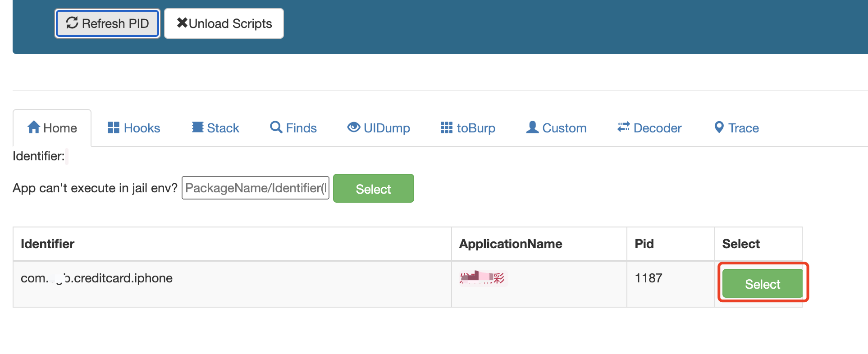Click the application name in the table row
Image resolution: width=868 pixels, height=354 pixels.
483,278
